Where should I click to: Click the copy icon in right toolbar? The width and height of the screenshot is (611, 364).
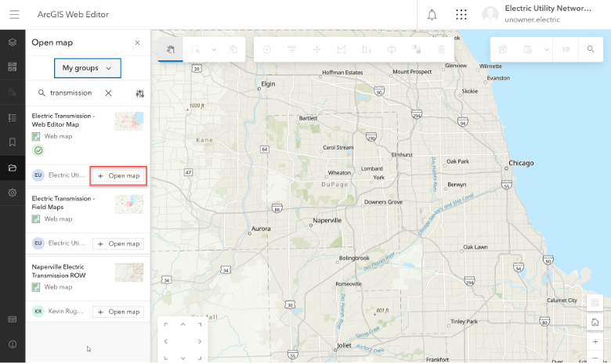pyautogui.click(x=503, y=49)
